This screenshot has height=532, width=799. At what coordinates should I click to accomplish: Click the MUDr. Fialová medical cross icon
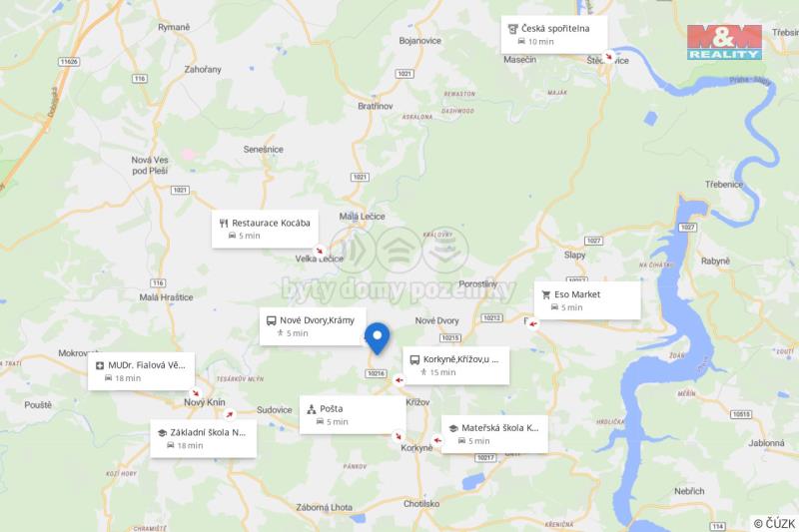[99, 365]
